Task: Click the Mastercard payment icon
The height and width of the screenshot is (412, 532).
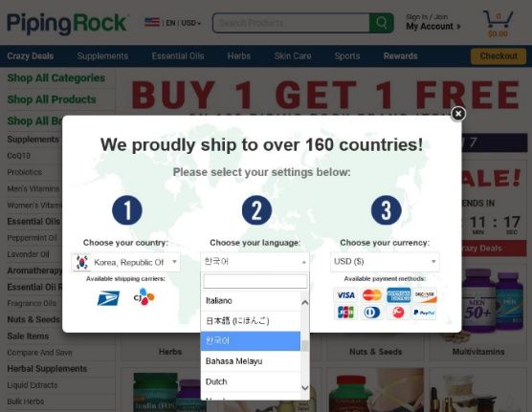Action: (x=372, y=295)
